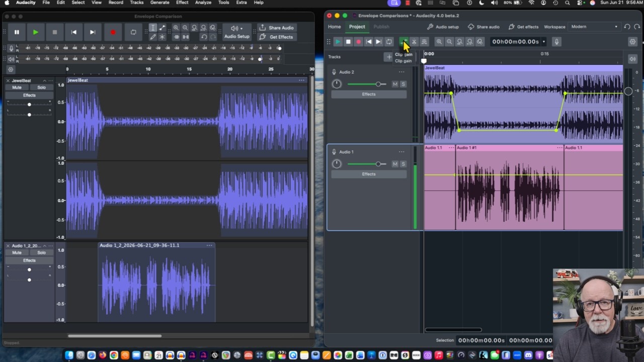
Task: Pause playback in the left Audacity window
Action: 17,32
